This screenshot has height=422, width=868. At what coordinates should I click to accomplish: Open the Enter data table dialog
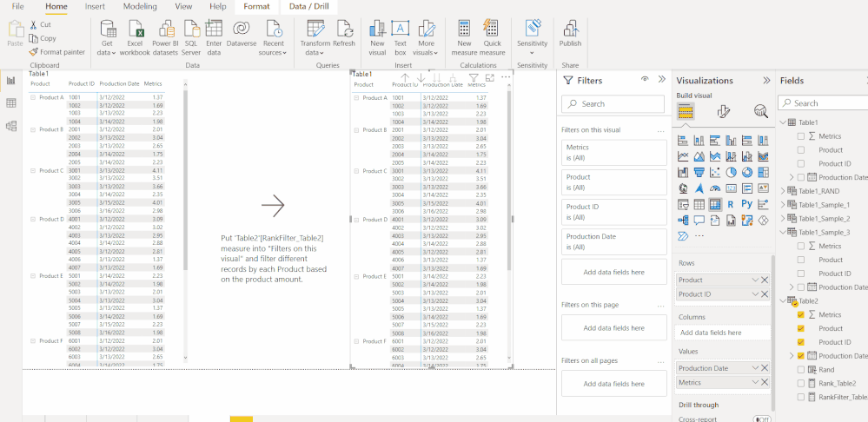(214, 37)
